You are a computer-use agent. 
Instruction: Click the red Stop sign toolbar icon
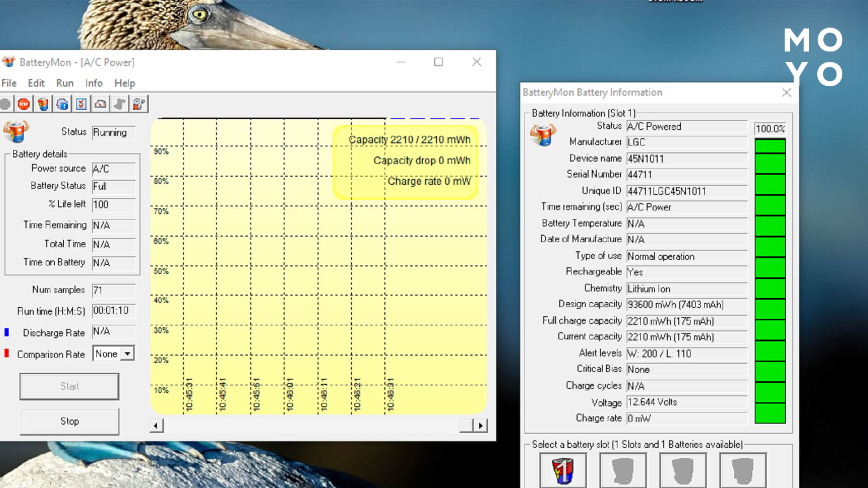(x=24, y=104)
